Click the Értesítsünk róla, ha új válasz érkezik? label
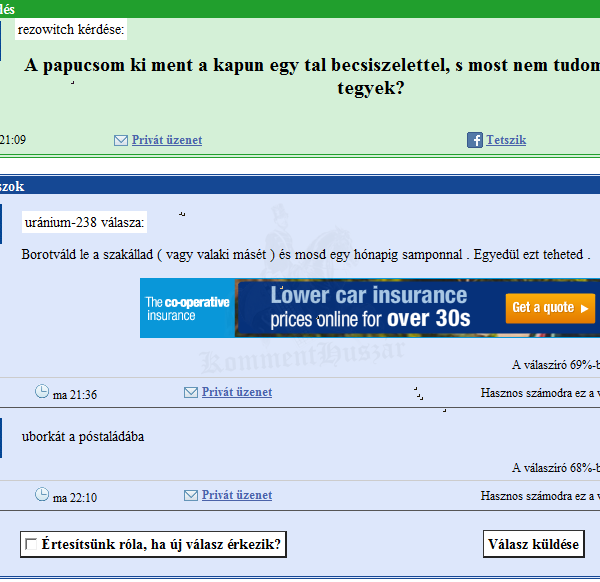Viewport: 600px width, 582px height. [161, 544]
